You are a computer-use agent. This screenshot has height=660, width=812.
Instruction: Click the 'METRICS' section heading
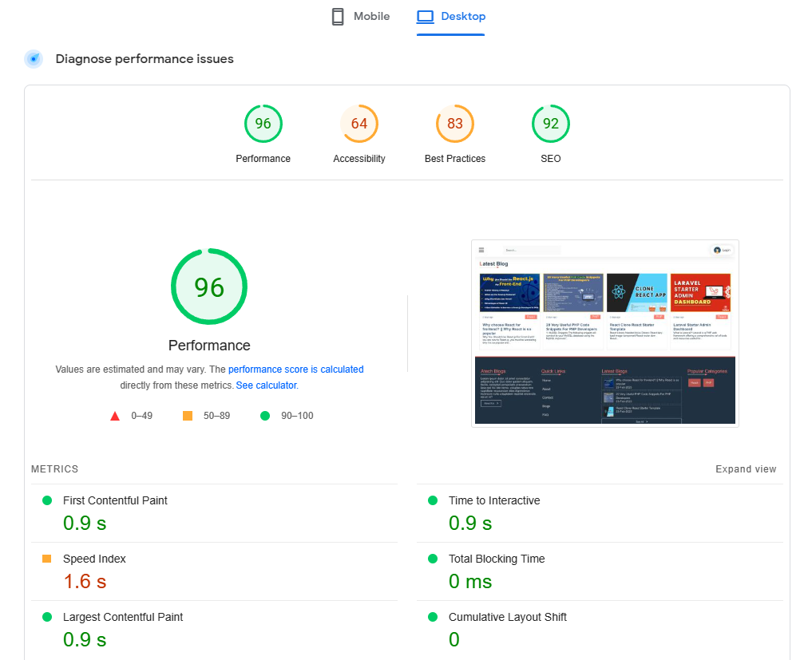pos(54,469)
